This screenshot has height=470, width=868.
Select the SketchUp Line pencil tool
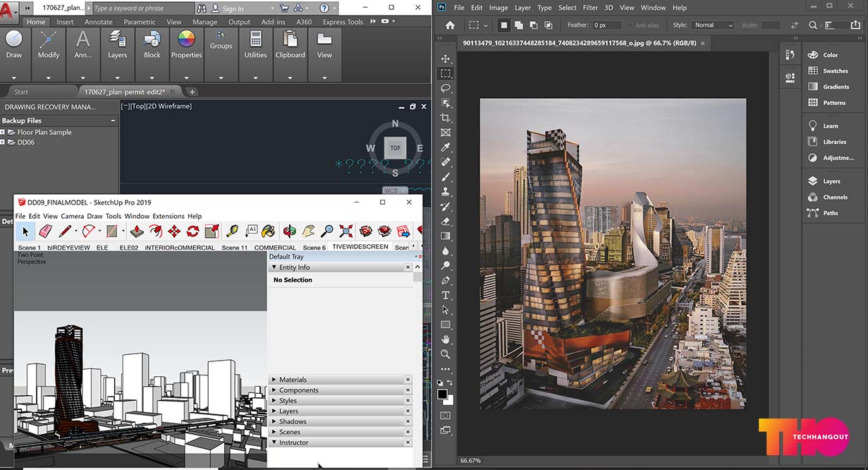[65, 231]
